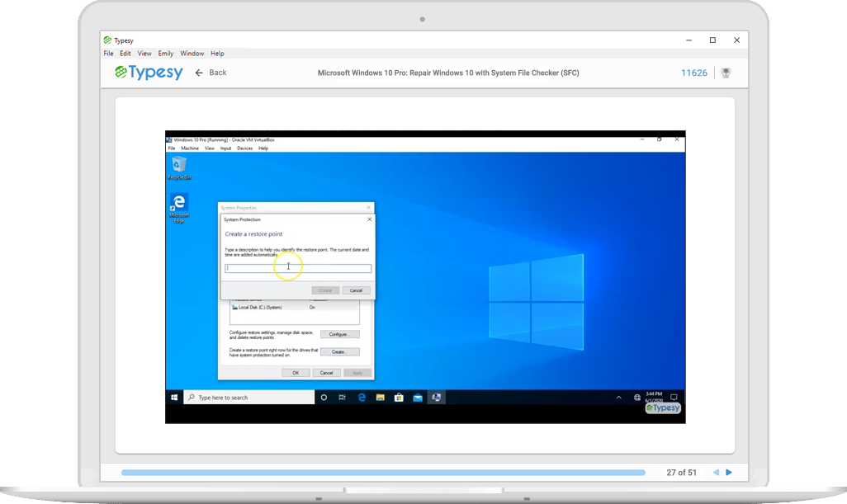Viewport: 847px width, 504px height.
Task: Open the Edit menu in Typesy
Action: click(x=125, y=54)
